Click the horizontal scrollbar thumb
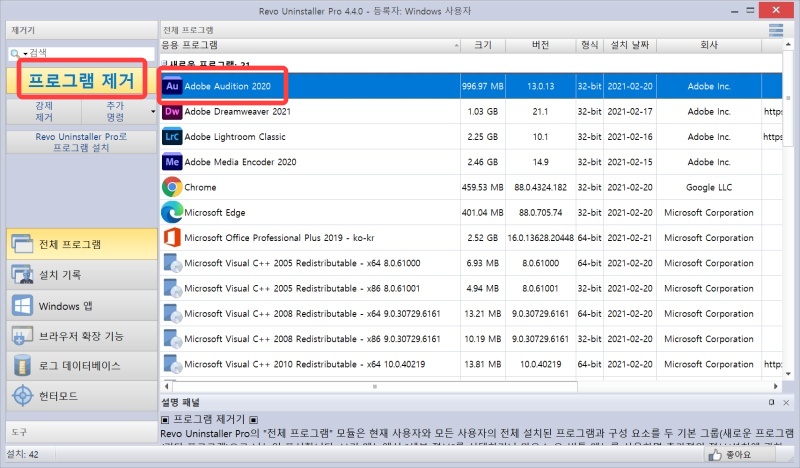 point(375,386)
